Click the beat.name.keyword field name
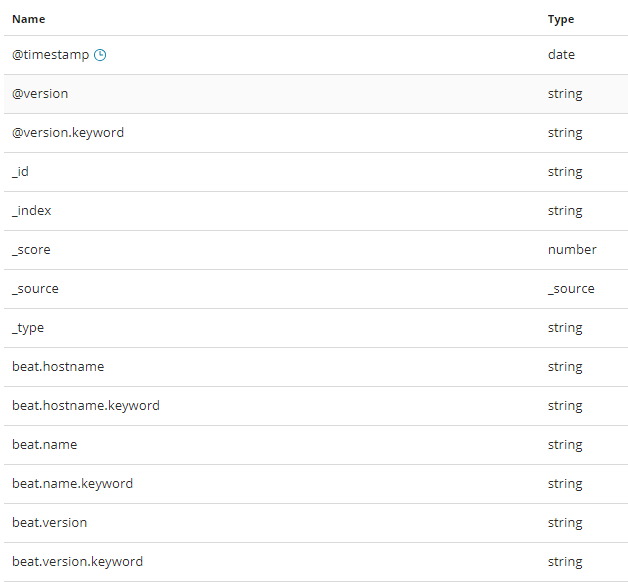The height and width of the screenshot is (582, 628). pyautogui.click(x=73, y=484)
